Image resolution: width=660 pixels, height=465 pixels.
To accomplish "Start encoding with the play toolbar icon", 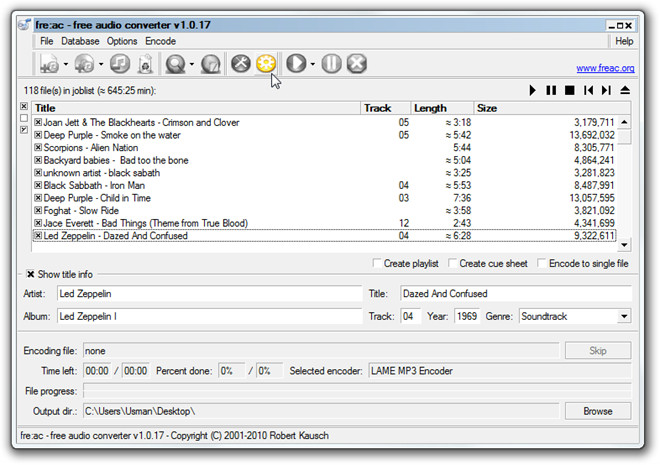I will click(x=296, y=64).
